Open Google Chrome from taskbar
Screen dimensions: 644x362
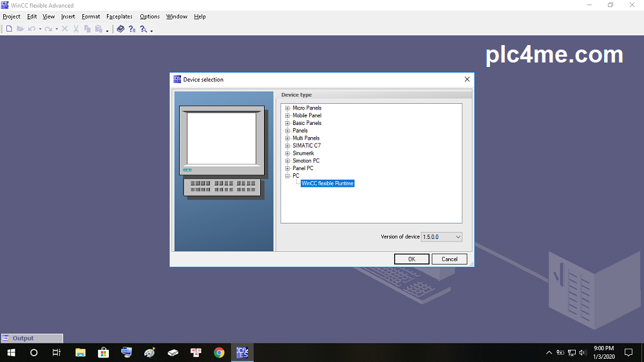tap(219, 352)
